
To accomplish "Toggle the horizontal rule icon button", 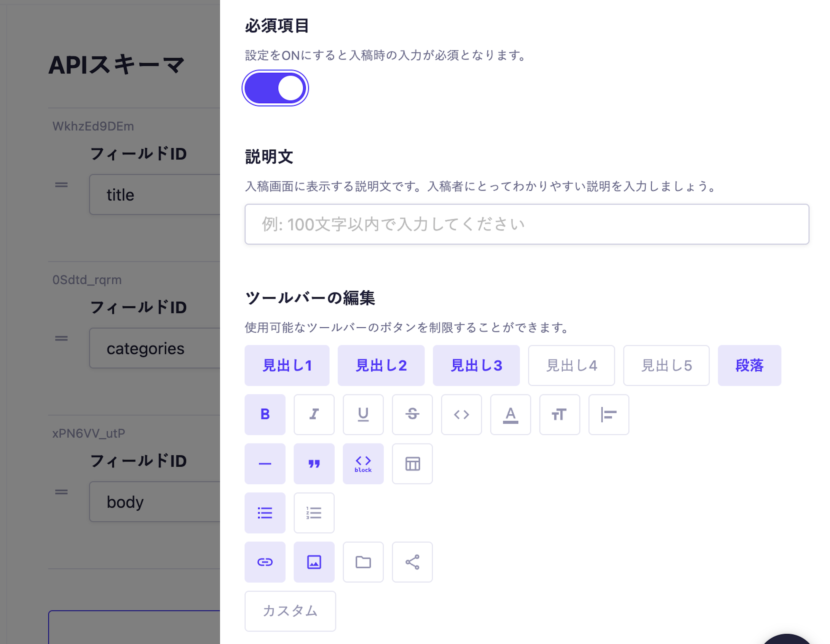I will pos(265,463).
